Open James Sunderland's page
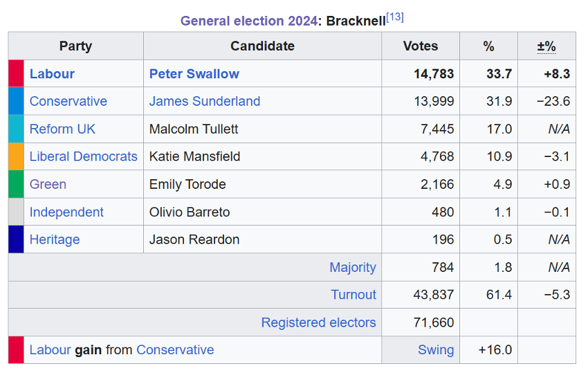588x375 pixels. pos(205,102)
